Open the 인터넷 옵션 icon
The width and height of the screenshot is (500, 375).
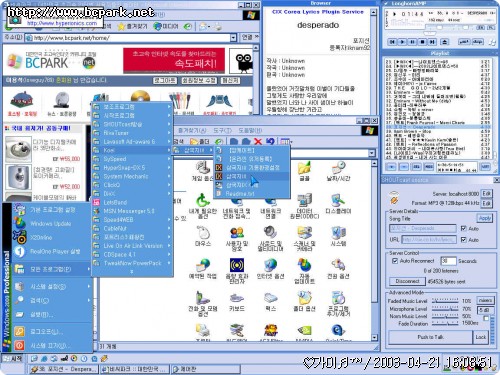(270, 269)
